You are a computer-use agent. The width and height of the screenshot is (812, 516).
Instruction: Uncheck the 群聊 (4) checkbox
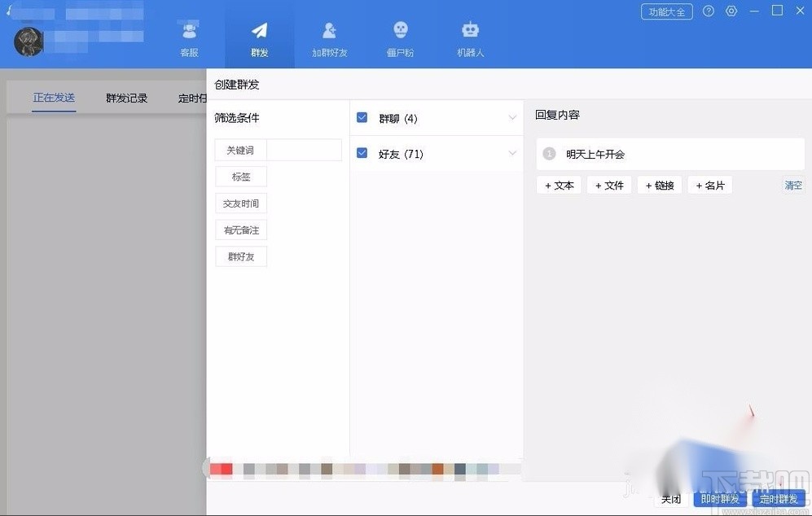[361, 116]
